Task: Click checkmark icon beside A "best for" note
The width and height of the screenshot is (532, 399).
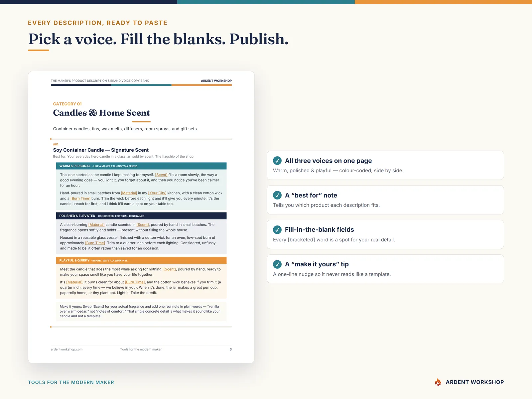Action: (x=277, y=195)
